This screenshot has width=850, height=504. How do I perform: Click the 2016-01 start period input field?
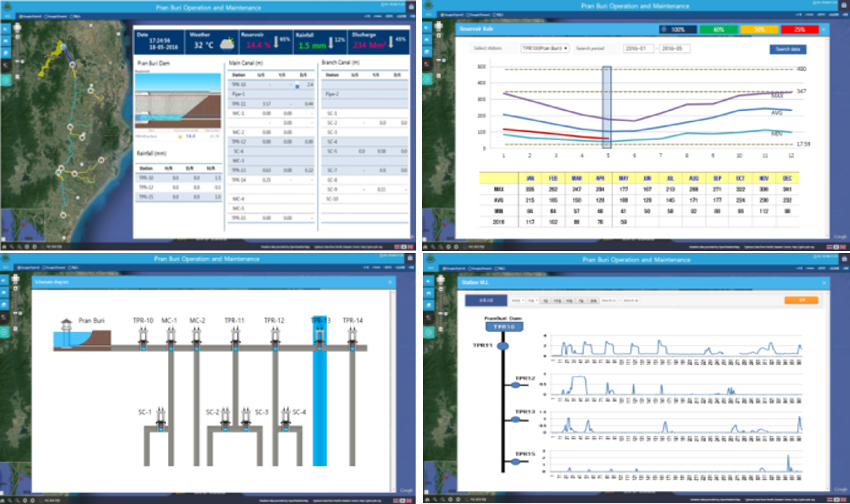(x=638, y=49)
